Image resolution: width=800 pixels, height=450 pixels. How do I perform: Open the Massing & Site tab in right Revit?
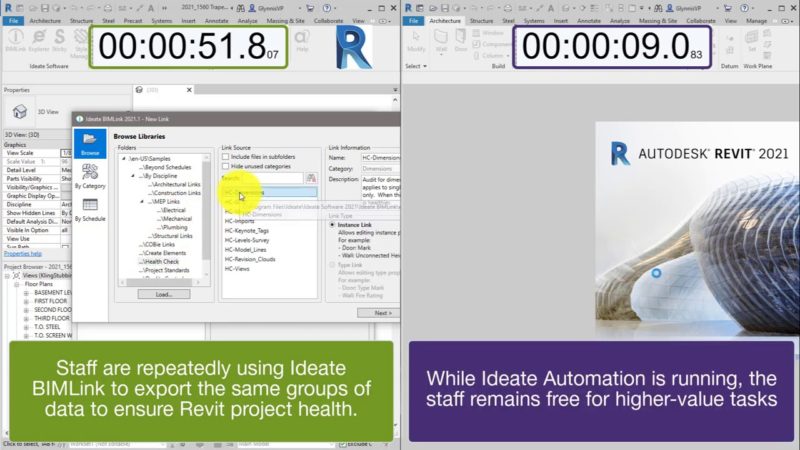[658, 21]
